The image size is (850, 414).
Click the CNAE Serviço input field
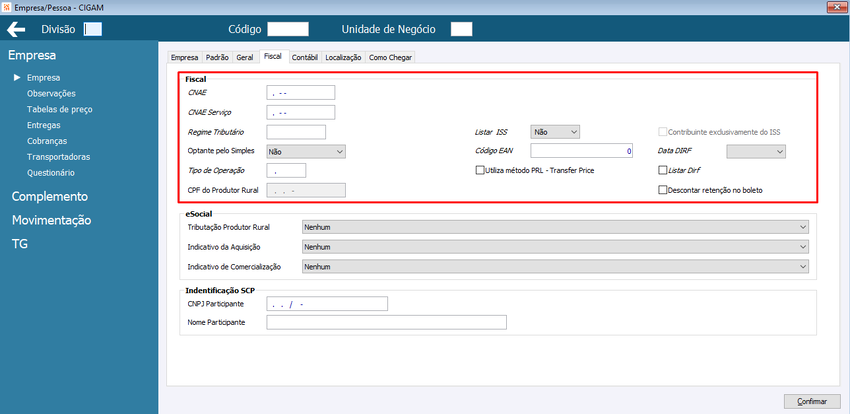pos(301,112)
